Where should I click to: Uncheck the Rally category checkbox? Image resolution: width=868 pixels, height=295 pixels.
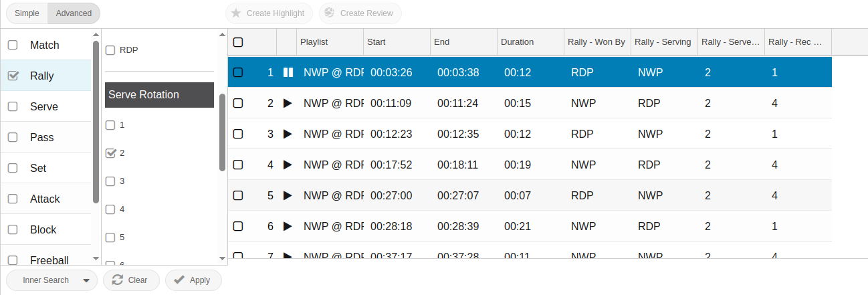pos(13,76)
